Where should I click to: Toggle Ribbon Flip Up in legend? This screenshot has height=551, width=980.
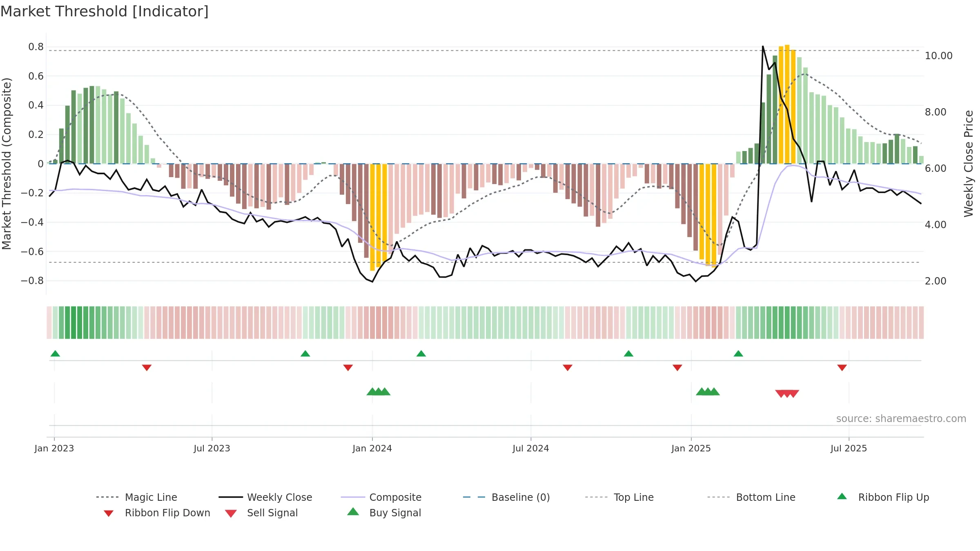[883, 497]
